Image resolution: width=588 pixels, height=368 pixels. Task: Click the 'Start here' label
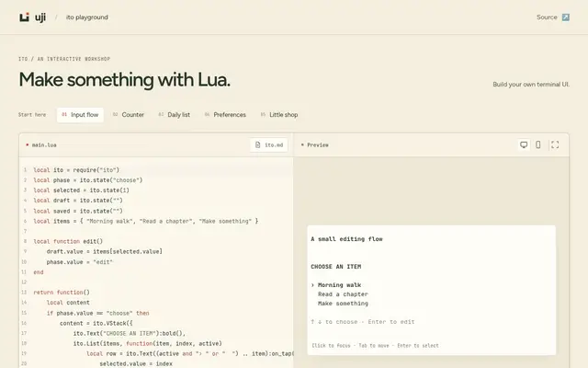(32, 115)
